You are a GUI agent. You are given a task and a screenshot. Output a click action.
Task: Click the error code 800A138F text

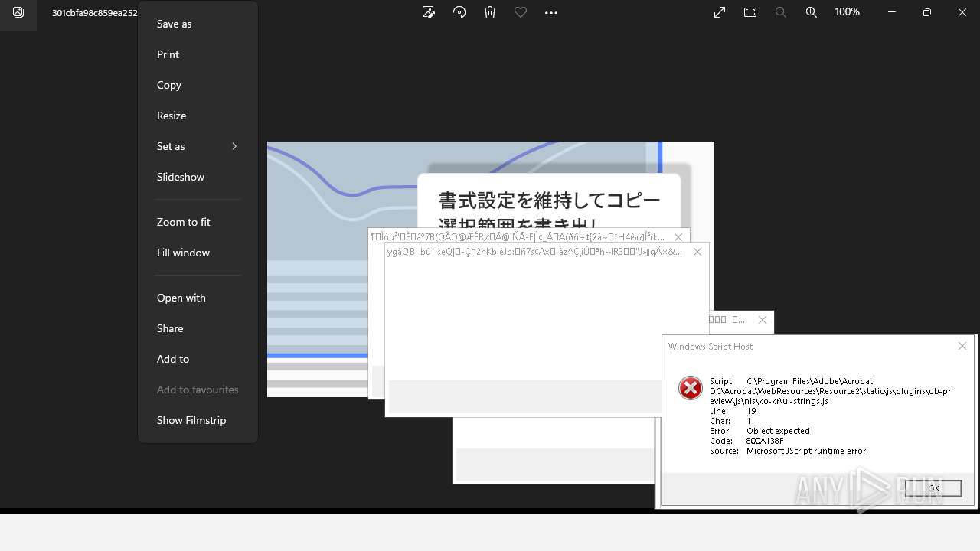tap(765, 441)
